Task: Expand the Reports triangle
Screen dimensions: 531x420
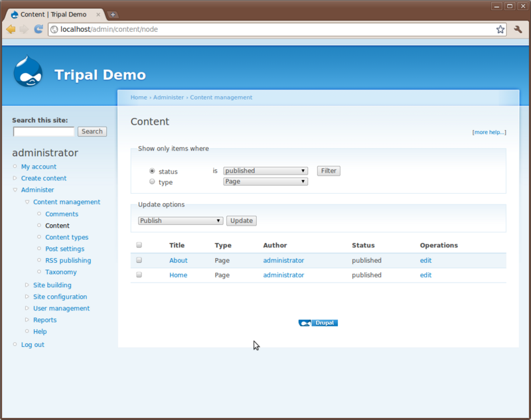Action: pyautogui.click(x=27, y=320)
